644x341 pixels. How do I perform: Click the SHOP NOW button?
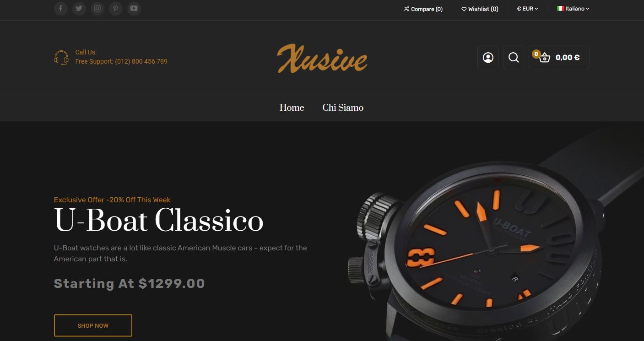pyautogui.click(x=93, y=325)
